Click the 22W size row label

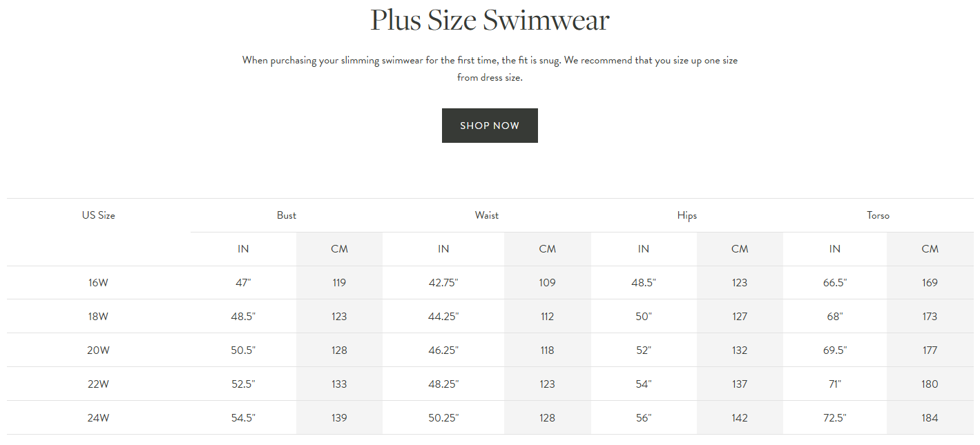click(x=98, y=384)
